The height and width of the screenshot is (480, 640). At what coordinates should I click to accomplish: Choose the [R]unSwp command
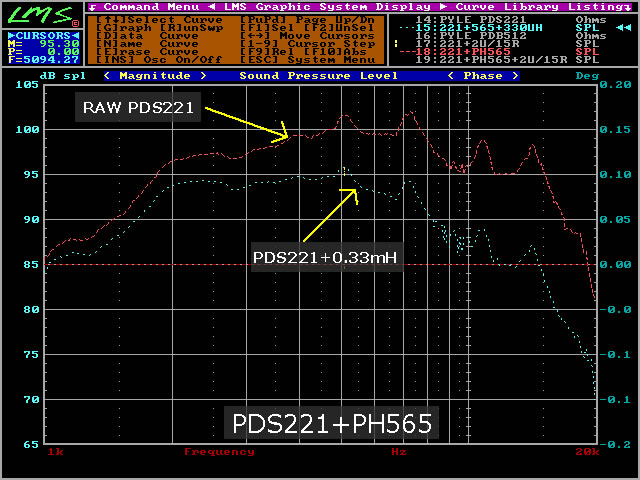point(191,28)
